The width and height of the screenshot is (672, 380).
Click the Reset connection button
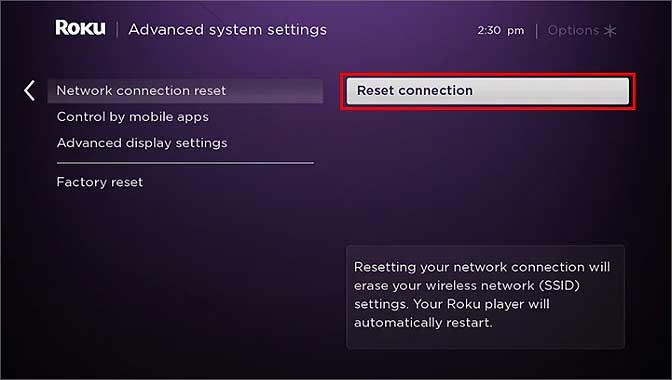point(488,91)
